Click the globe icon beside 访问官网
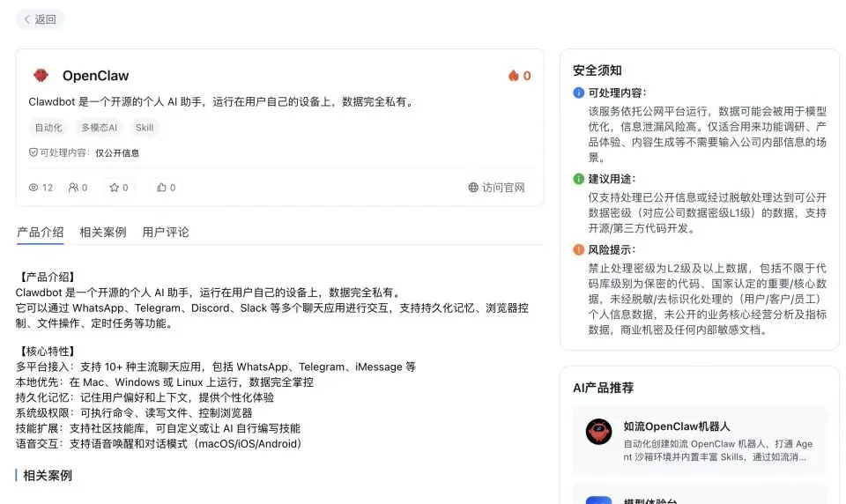Image resolution: width=846 pixels, height=504 pixels. click(473, 188)
